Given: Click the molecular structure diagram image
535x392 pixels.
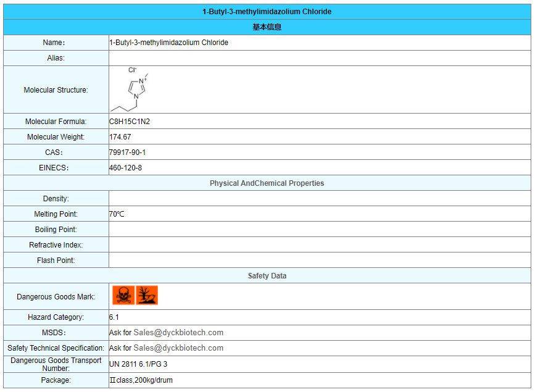Looking at the screenshot, I should [130, 90].
